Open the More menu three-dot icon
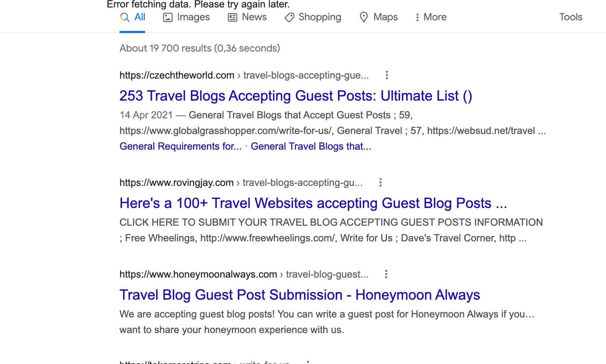The width and height of the screenshot is (606, 364). (417, 17)
